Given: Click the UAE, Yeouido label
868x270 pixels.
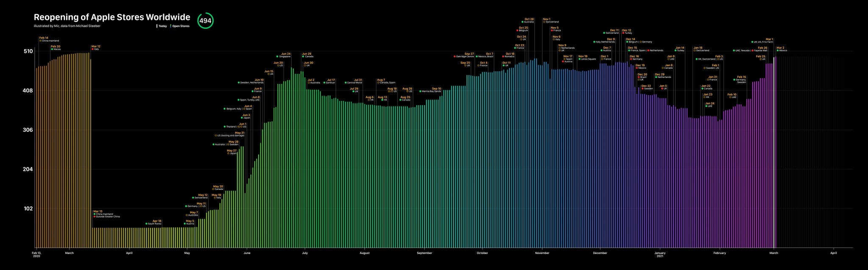Looking at the screenshot, I should tap(743, 51).
